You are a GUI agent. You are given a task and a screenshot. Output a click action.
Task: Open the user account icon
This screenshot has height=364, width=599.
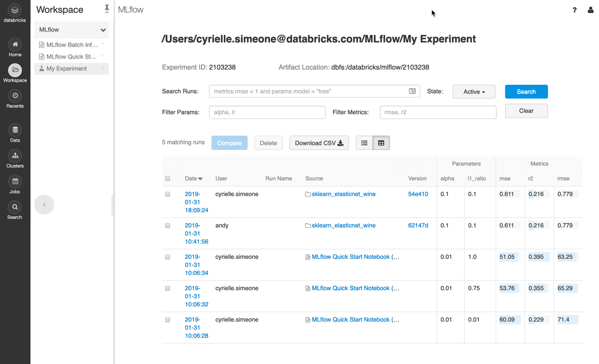pyautogui.click(x=590, y=10)
